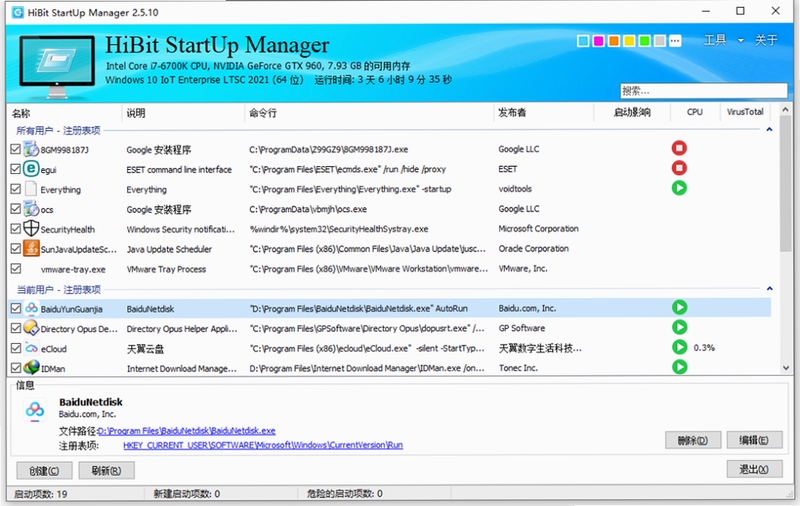Click the 编辑(E) button
This screenshot has height=506, width=800.
coord(754,440)
